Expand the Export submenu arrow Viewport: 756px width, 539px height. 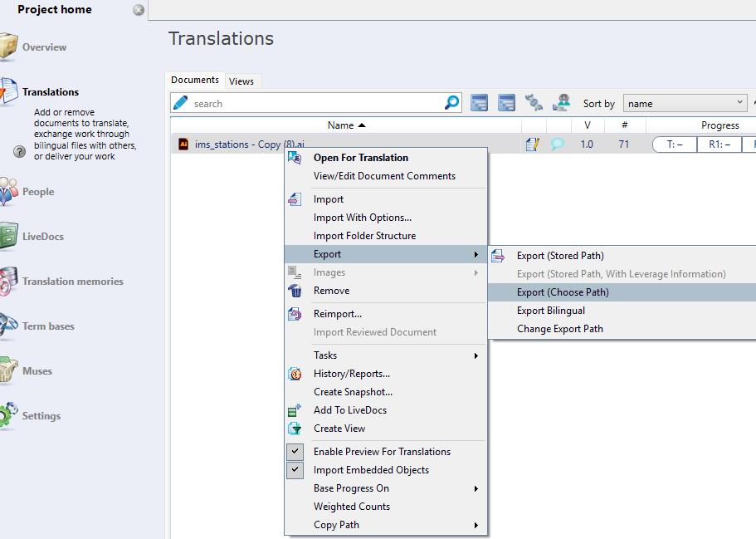476,254
